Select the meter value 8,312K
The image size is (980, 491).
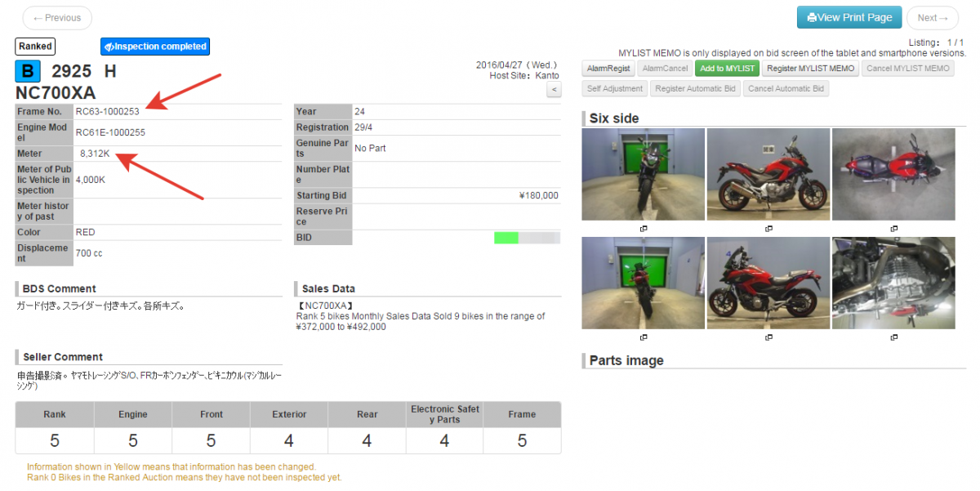click(95, 154)
